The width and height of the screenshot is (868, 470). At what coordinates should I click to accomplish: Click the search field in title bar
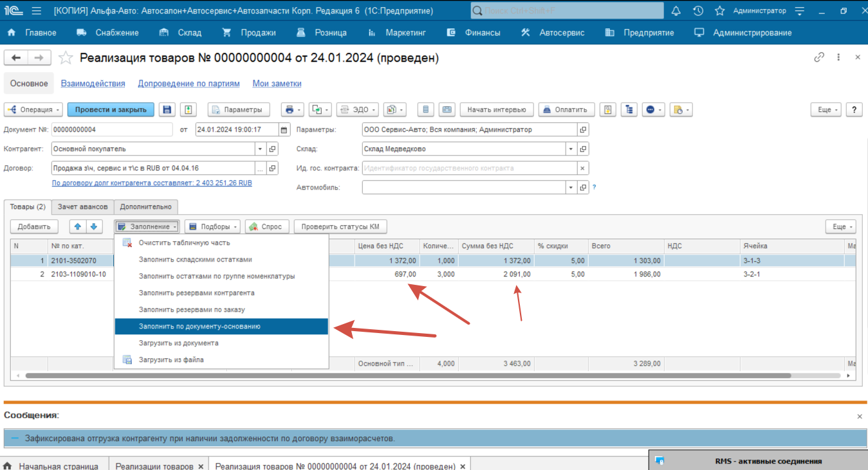(x=567, y=11)
